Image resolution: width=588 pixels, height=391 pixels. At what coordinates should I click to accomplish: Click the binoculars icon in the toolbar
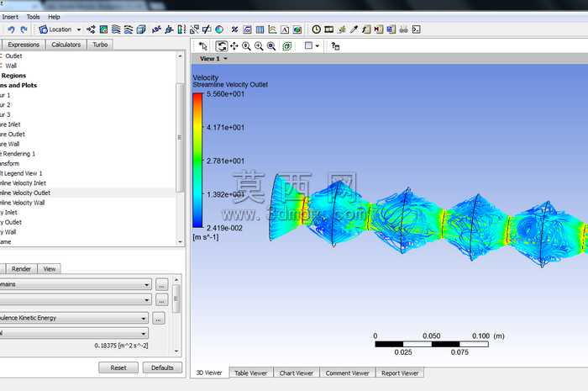(403, 29)
